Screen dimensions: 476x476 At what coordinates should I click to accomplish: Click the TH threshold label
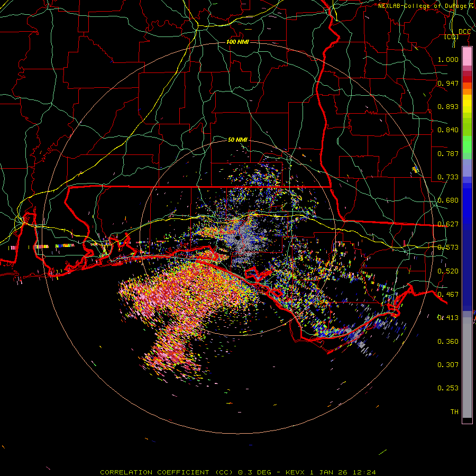tap(454, 412)
